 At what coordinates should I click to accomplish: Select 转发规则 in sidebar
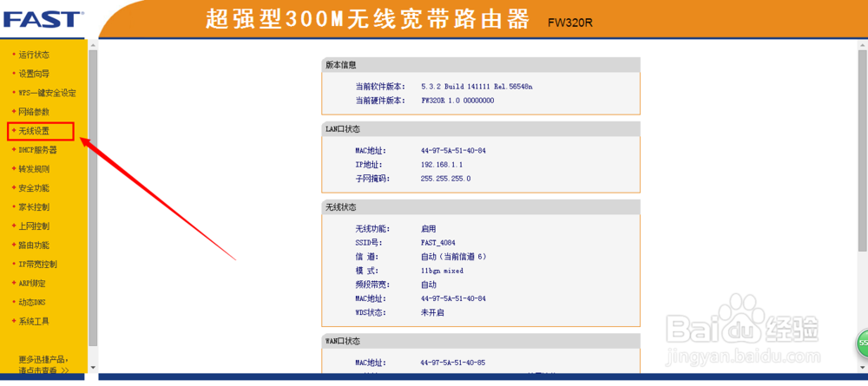(34, 168)
